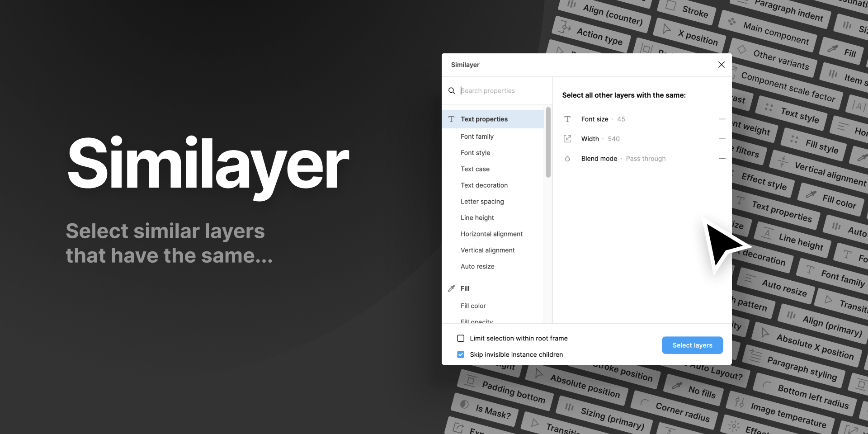Click the Padding bottom tag in background
The width and height of the screenshot is (868, 434).
505,389
